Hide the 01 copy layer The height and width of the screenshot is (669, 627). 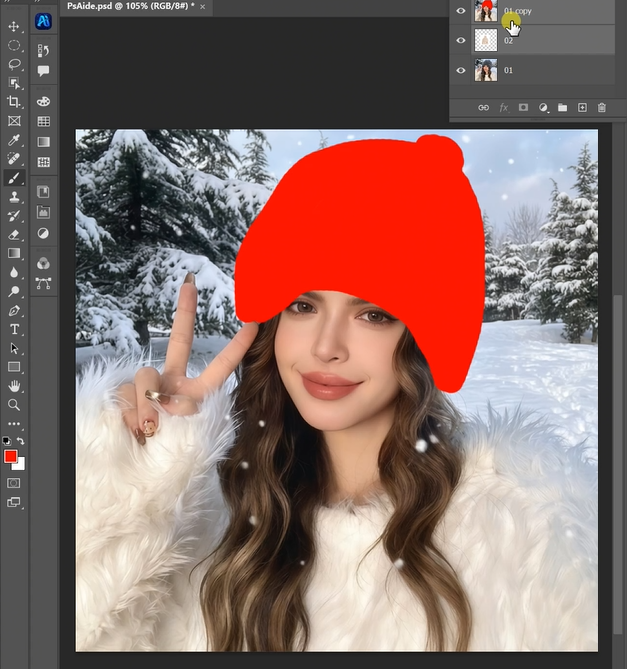[x=461, y=11]
